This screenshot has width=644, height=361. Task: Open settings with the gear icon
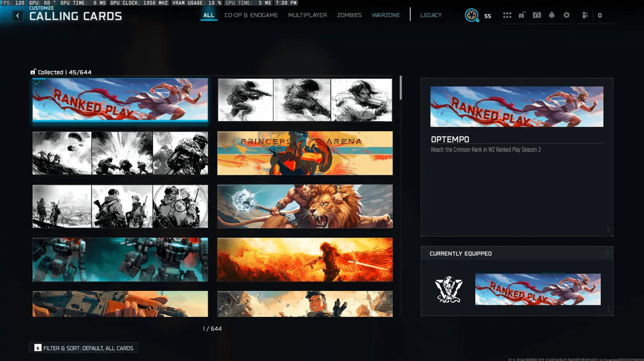(567, 15)
